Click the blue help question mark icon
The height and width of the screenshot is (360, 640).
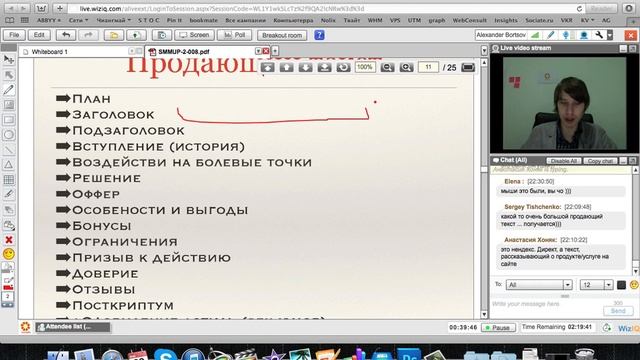click(x=319, y=35)
